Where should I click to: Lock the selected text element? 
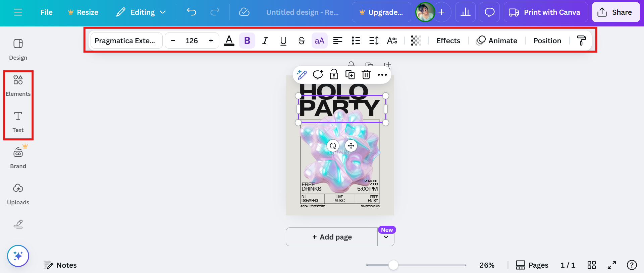[334, 74]
